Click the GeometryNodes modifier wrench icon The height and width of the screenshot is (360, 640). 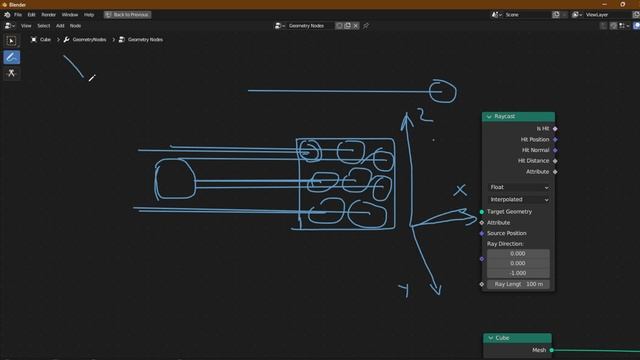tap(67, 40)
